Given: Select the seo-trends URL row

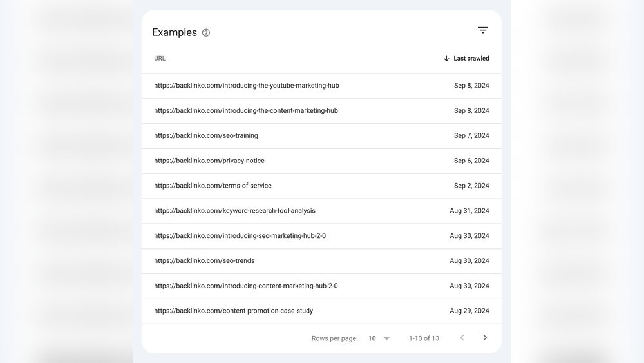Looking at the screenshot, I should 321,261.
